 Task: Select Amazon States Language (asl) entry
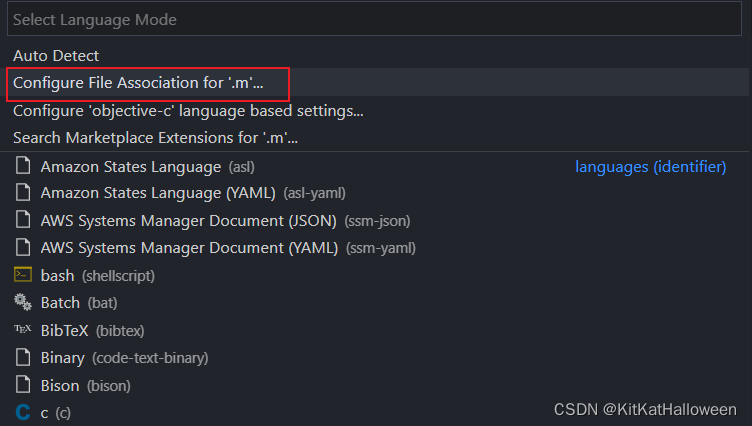tap(148, 167)
